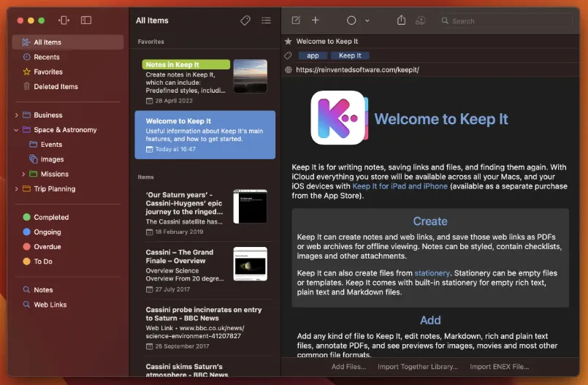Image resolution: width=588 pixels, height=385 pixels.
Task: Click the plus add item button
Action: point(316,20)
